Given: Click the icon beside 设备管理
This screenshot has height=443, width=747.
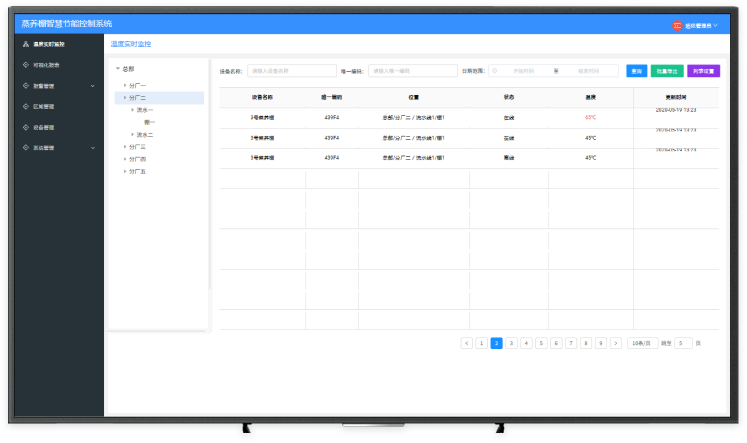Looking at the screenshot, I should point(25,127).
